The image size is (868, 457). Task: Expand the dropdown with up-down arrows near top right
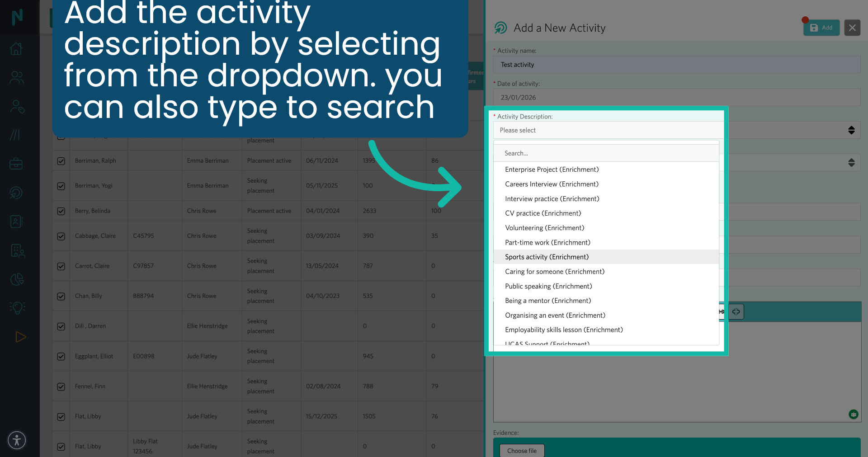coord(851,130)
